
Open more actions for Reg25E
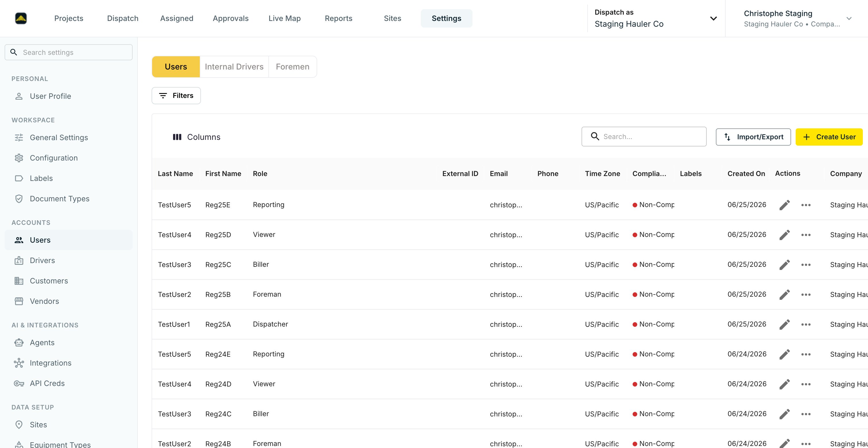click(806, 205)
